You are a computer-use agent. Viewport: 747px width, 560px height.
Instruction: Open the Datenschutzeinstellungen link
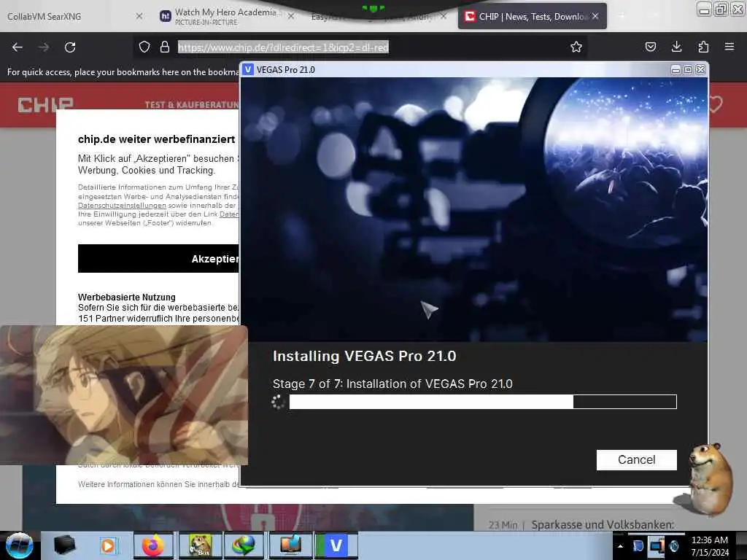pyautogui.click(x=122, y=205)
